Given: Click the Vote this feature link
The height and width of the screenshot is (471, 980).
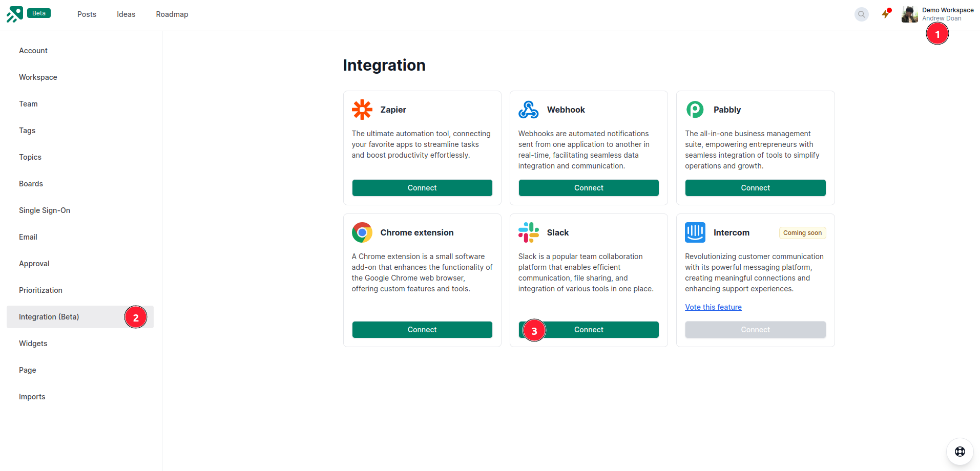Looking at the screenshot, I should click(713, 307).
